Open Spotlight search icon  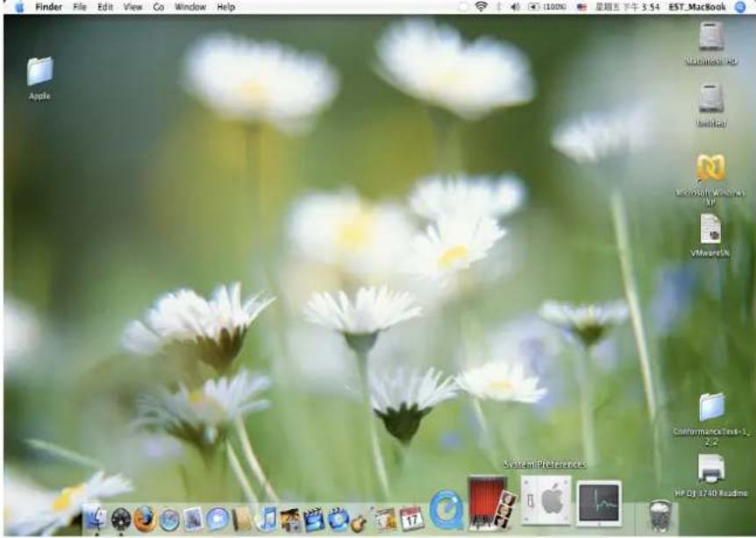click(x=740, y=7)
